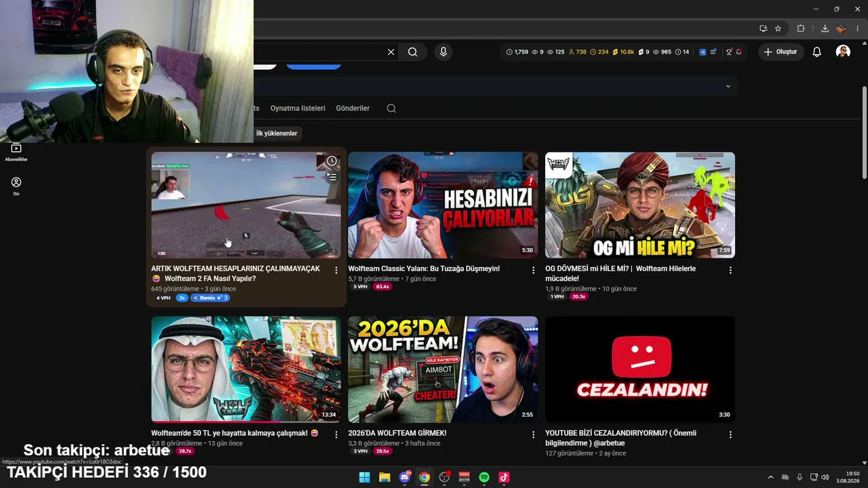Open Voicemeeter from the taskbar

click(x=465, y=477)
